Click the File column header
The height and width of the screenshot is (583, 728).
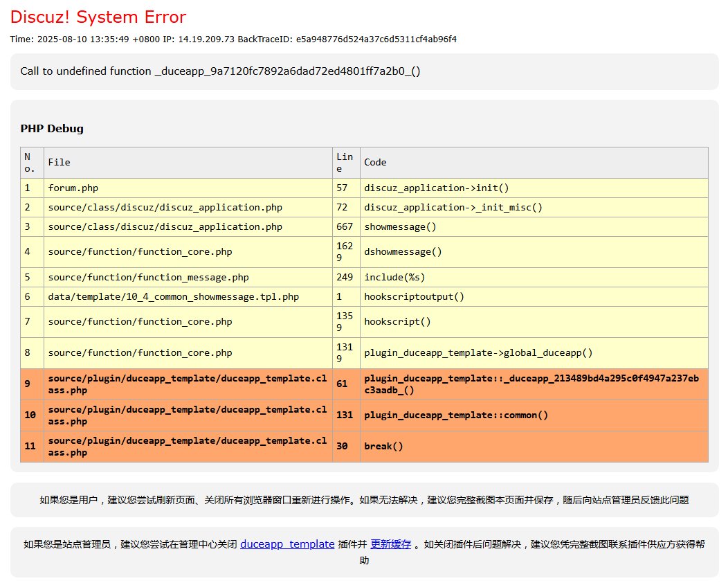click(x=188, y=163)
